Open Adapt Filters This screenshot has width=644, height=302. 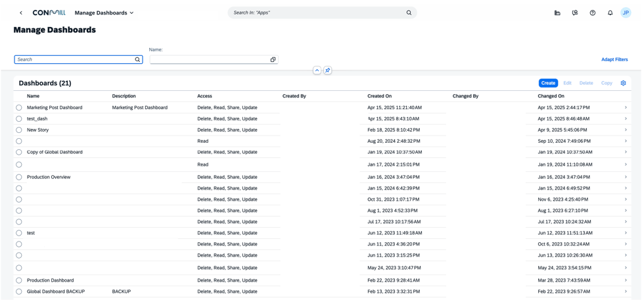614,60
